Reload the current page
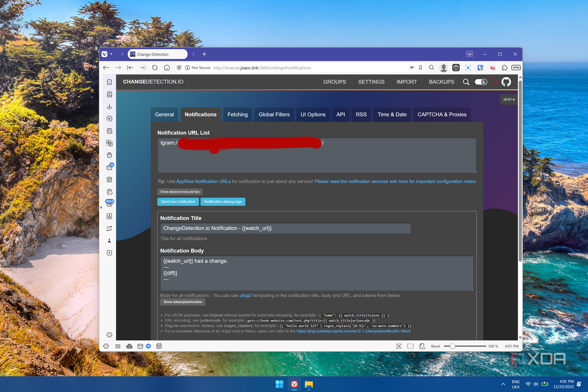Screen dimensions: 588x392 (155, 68)
